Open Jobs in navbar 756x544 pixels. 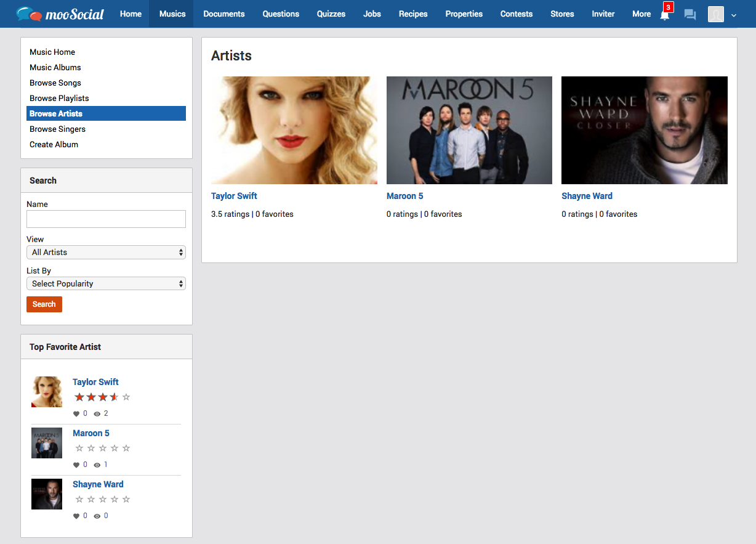point(372,14)
